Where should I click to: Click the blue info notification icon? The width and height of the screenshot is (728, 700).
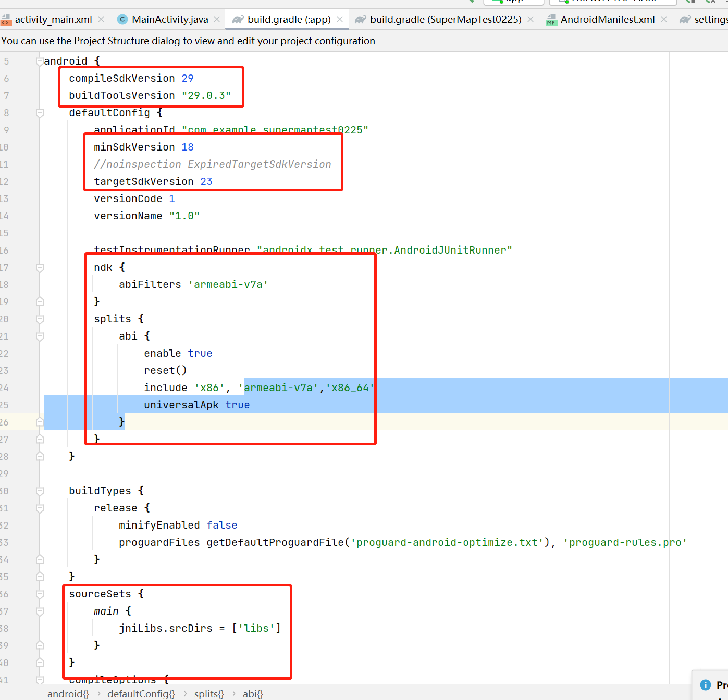706,685
